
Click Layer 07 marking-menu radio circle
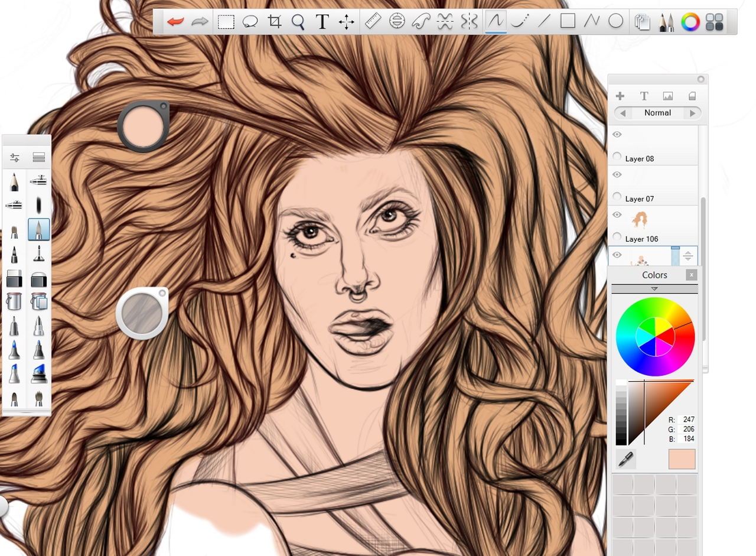point(617,197)
